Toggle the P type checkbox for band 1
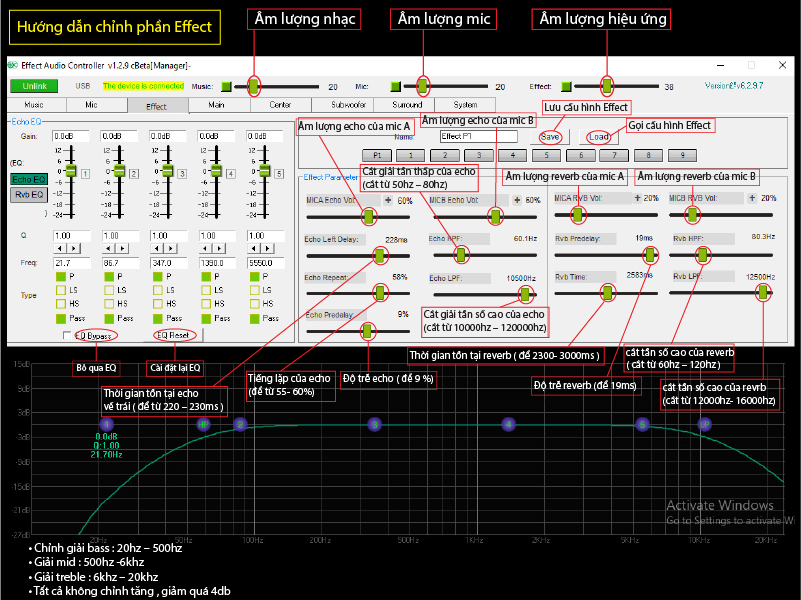Screen dimensions: 801x600 tap(61, 276)
